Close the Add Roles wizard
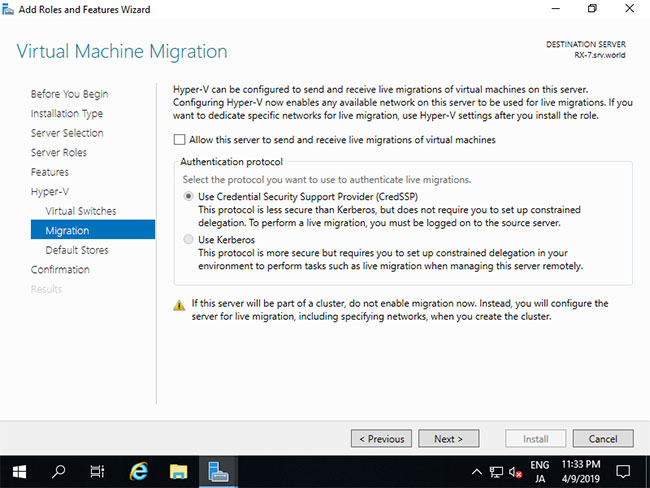650x488 pixels. 629,8
